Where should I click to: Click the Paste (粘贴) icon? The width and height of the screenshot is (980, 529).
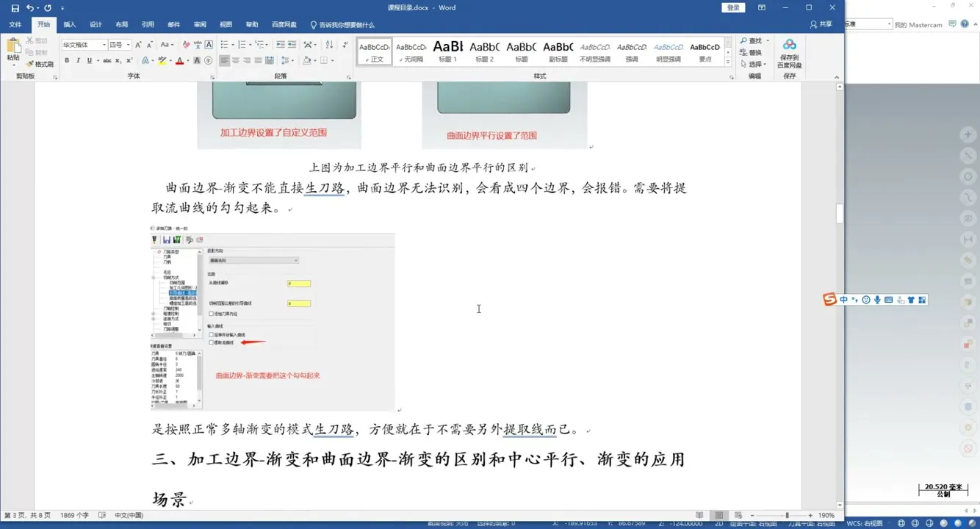coord(12,46)
